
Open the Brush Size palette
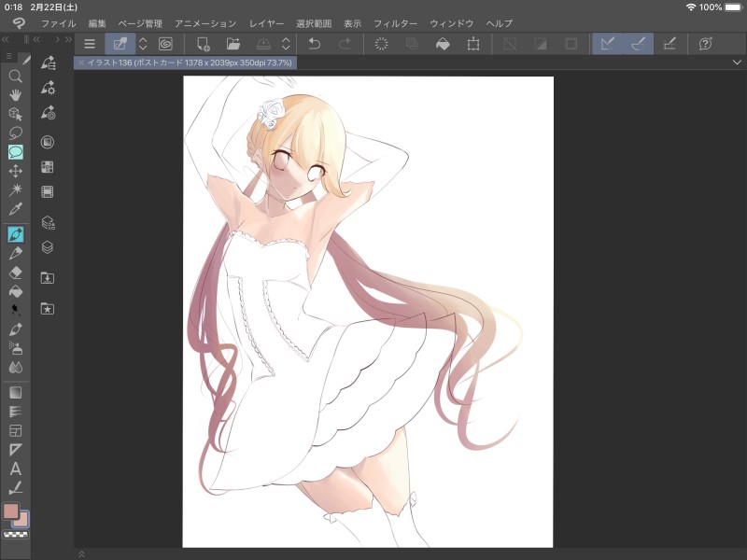[x=48, y=112]
